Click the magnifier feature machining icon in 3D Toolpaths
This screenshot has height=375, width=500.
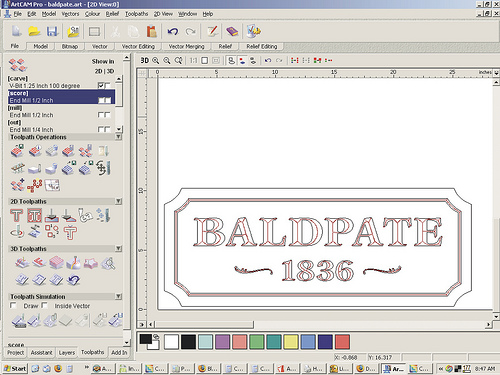tap(109, 263)
